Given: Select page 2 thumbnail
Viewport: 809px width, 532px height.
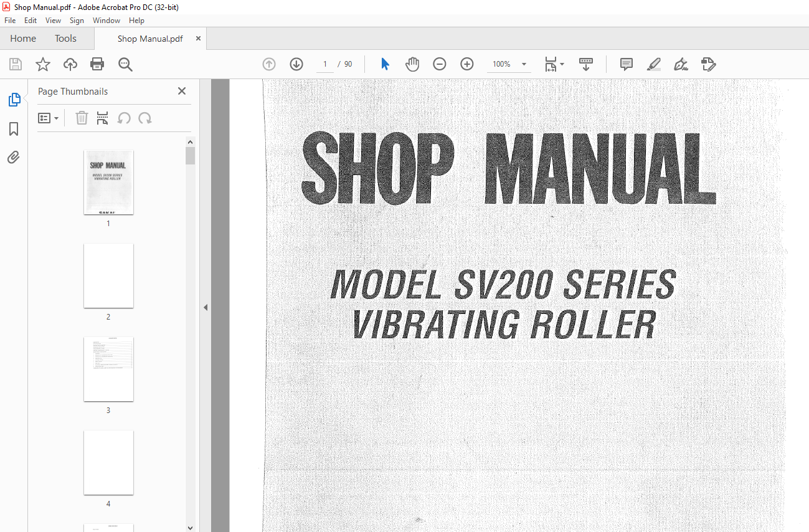Looking at the screenshot, I should (x=108, y=276).
